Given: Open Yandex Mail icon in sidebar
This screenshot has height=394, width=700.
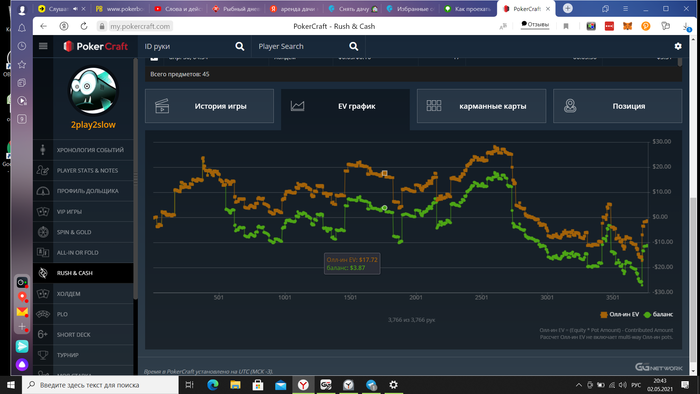Looking at the screenshot, I should [22, 311].
